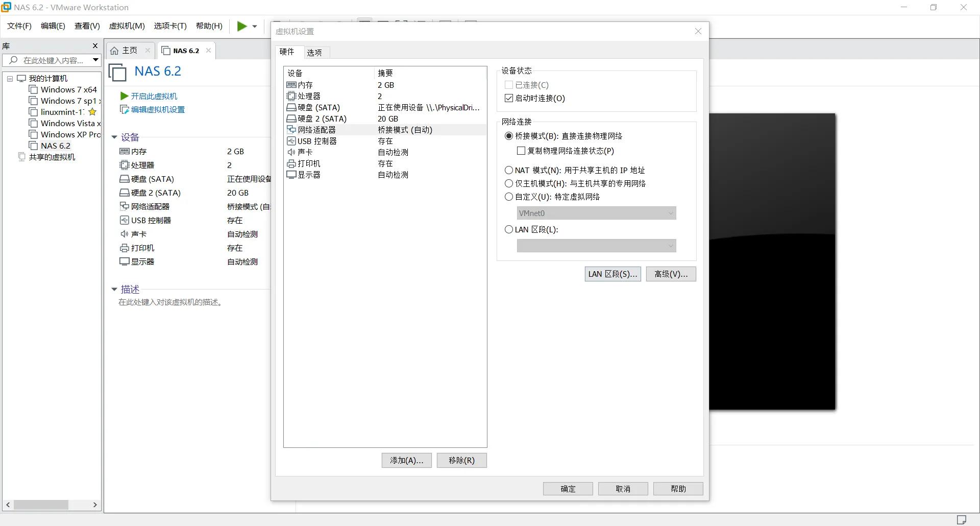This screenshot has width=980, height=526.
Task: Select the USB 控制器 device icon
Action: point(292,141)
